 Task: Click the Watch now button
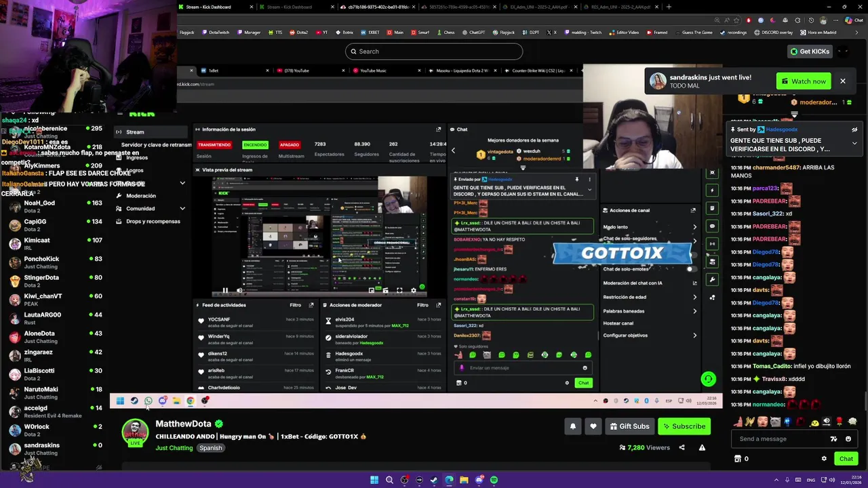[804, 81]
